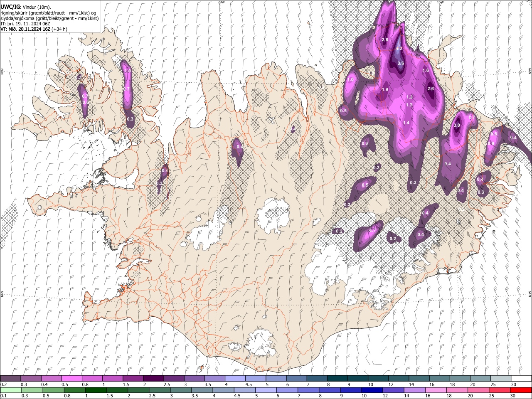
Task: Click the initial time line 'IT: þri. 19. 11. 2024 06Z'
Action: point(26,24)
